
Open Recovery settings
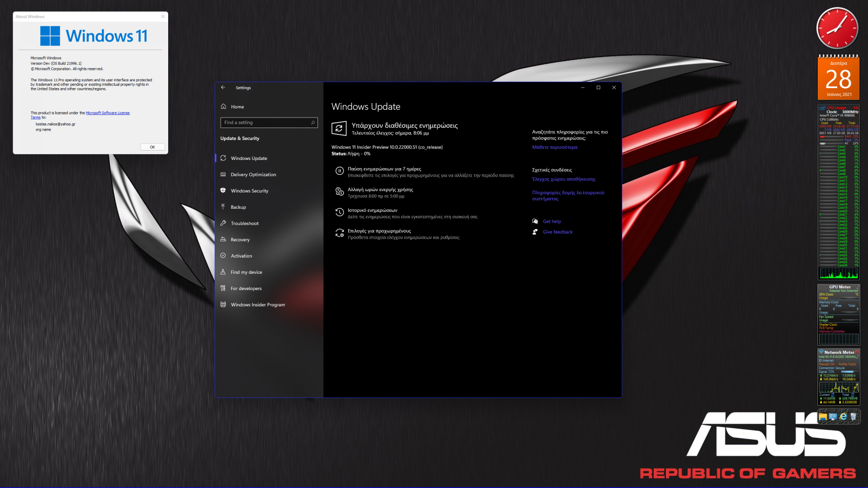[x=269, y=239]
